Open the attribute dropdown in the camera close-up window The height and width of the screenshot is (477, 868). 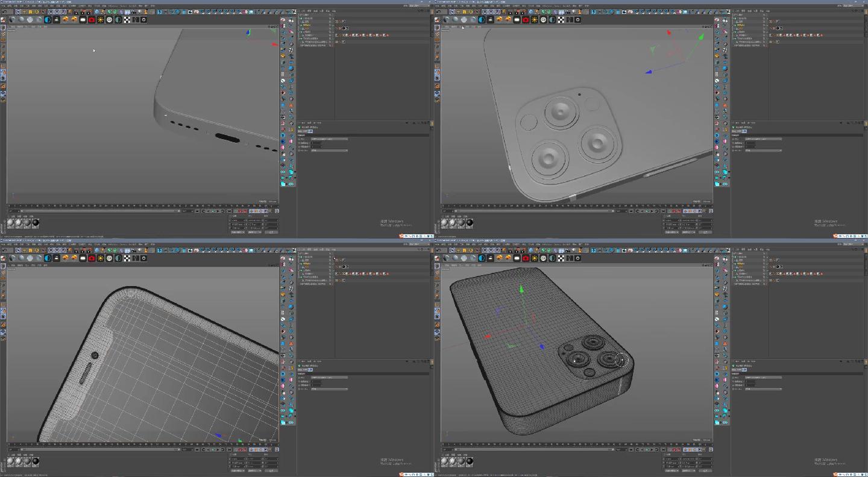coord(763,151)
